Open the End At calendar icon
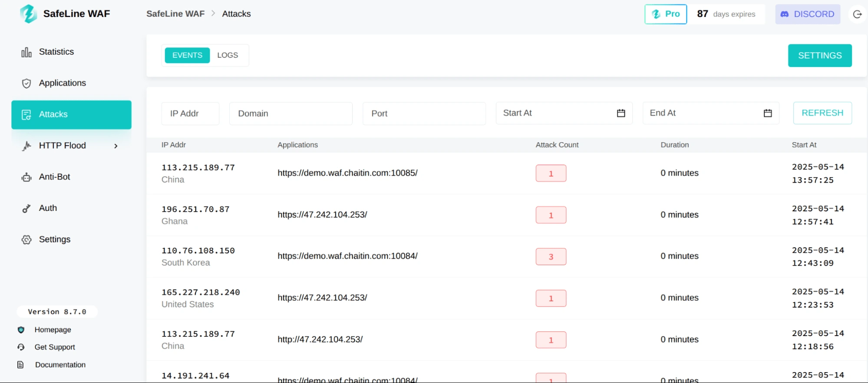The height and width of the screenshot is (383, 868). (x=768, y=113)
